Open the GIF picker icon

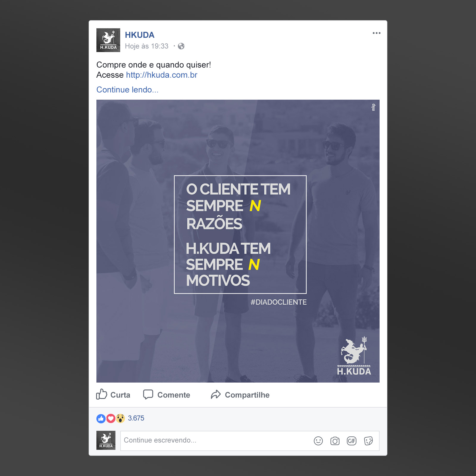point(352,441)
